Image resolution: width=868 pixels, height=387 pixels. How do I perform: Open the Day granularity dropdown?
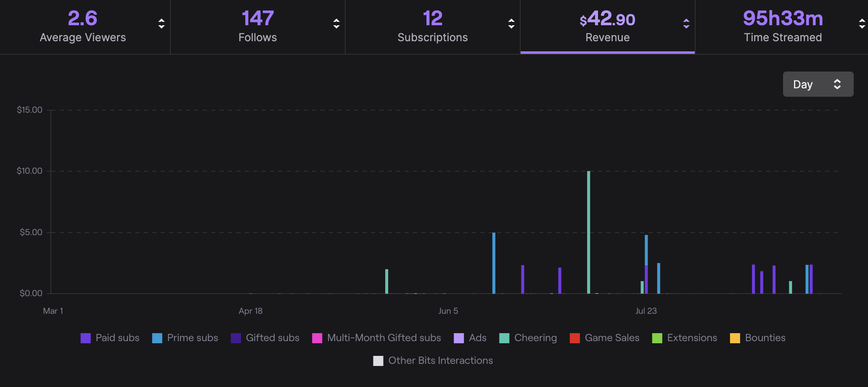[x=818, y=84]
